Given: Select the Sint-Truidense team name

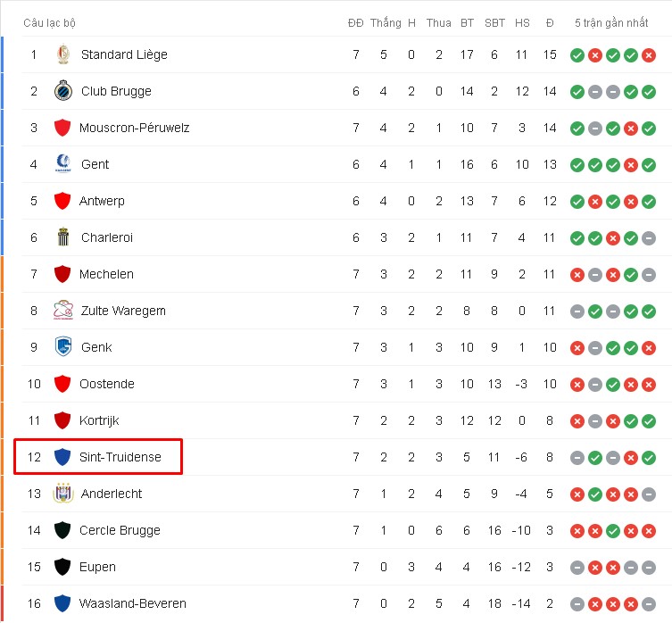Looking at the screenshot, I should 120,457.
